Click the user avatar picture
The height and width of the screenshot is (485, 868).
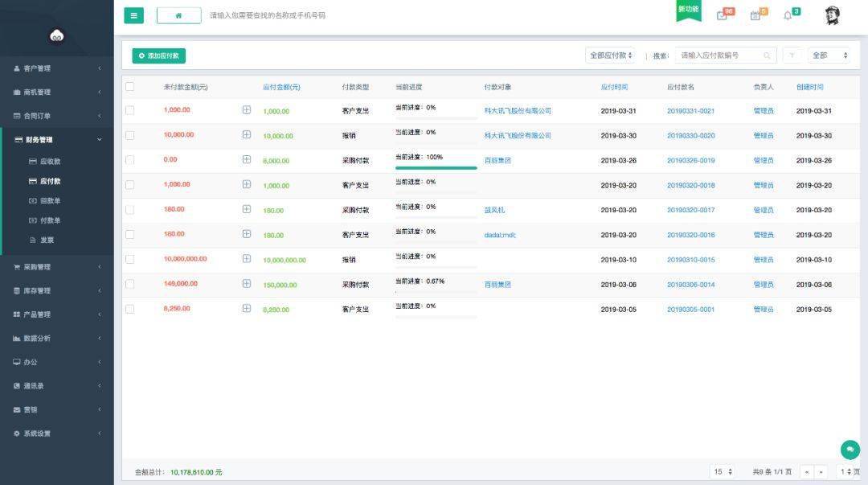(832, 15)
